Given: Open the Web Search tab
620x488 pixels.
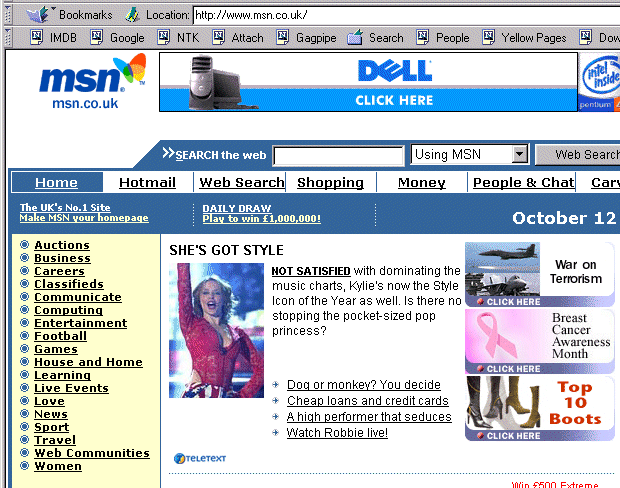Looking at the screenshot, I should (x=242, y=182).
